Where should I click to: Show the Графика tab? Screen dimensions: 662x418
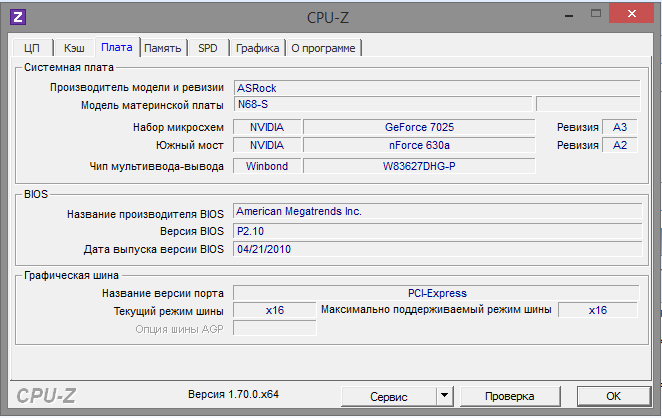pos(257,47)
